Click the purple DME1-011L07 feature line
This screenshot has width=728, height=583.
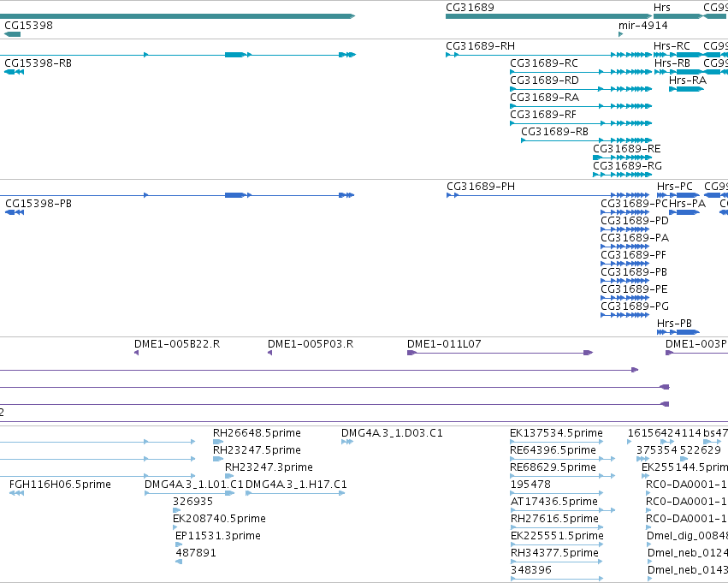click(500, 353)
